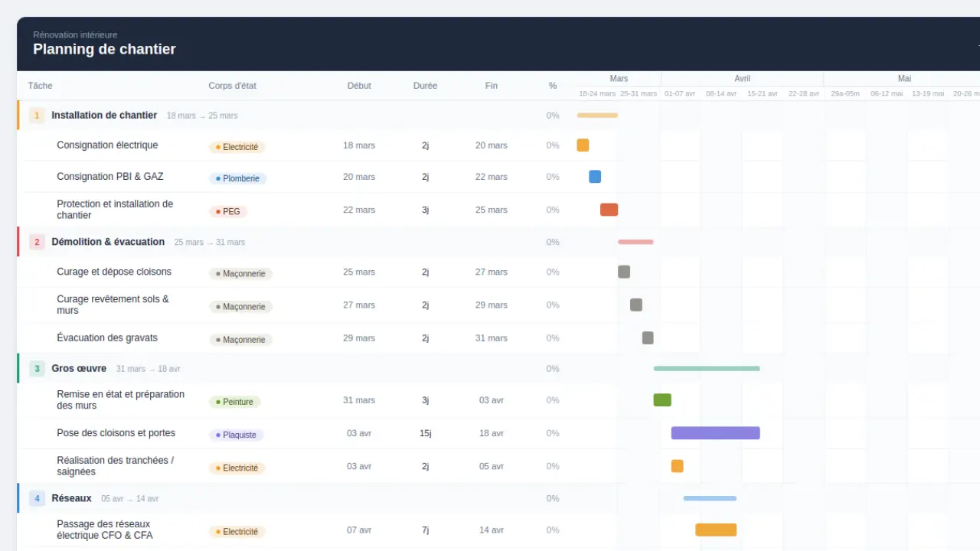
Task: Select the Peinture trade tag
Action: (x=234, y=402)
